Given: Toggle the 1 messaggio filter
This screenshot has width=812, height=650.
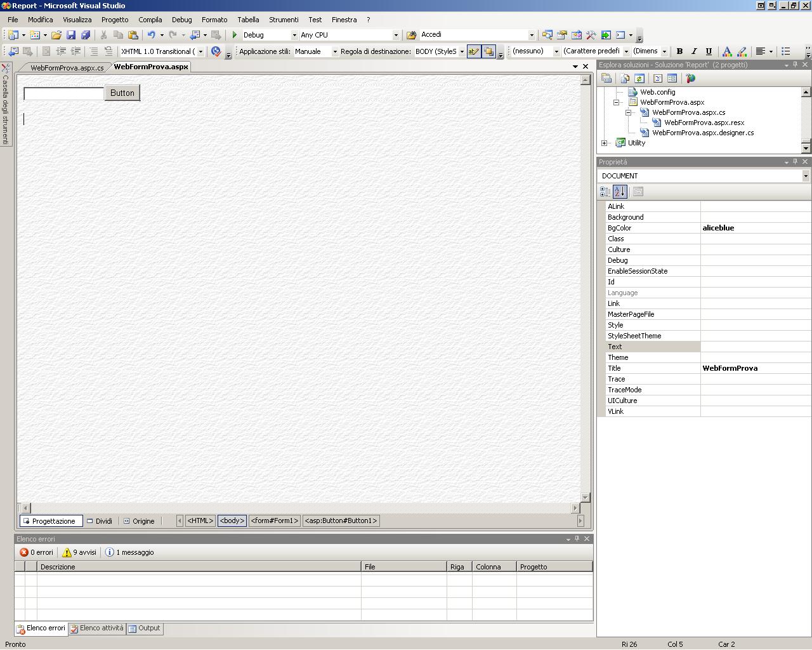Looking at the screenshot, I should 129,552.
